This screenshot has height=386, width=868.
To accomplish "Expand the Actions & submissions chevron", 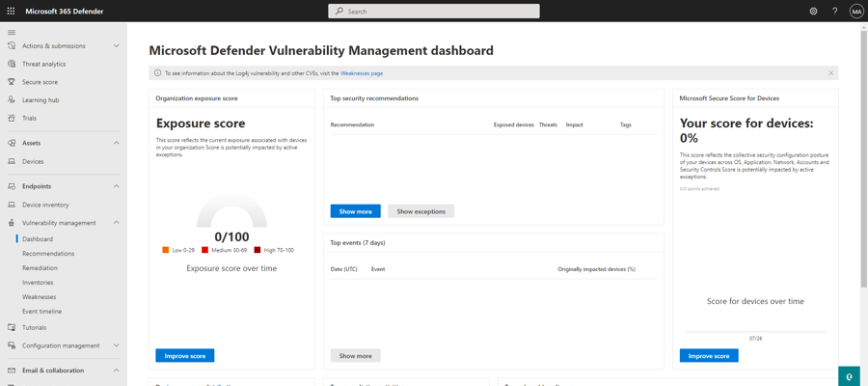I will click(x=117, y=45).
